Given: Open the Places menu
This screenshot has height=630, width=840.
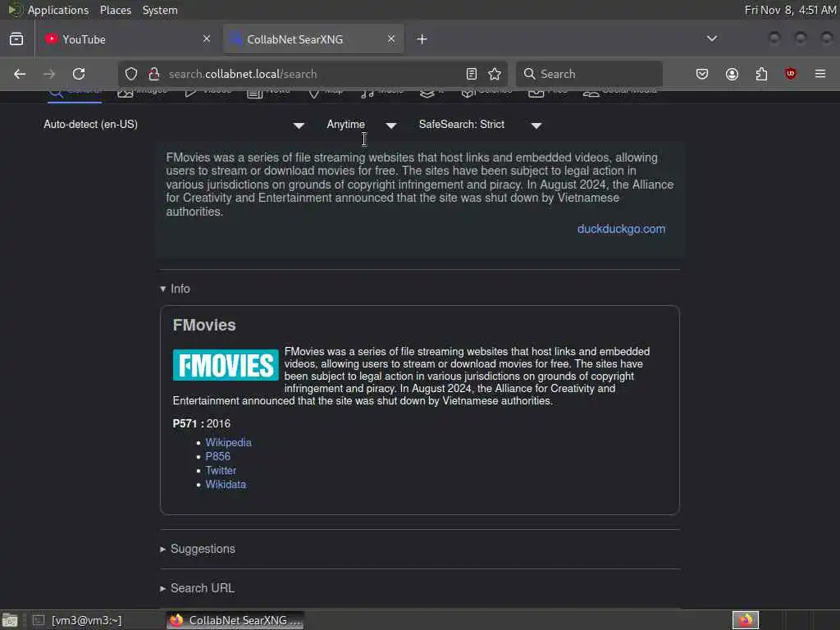Looking at the screenshot, I should [116, 10].
